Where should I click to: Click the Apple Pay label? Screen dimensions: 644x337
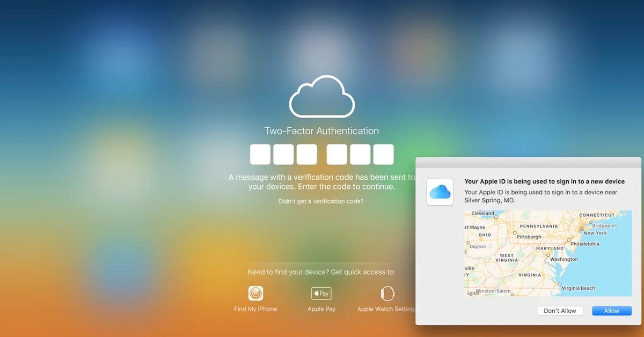(321, 309)
